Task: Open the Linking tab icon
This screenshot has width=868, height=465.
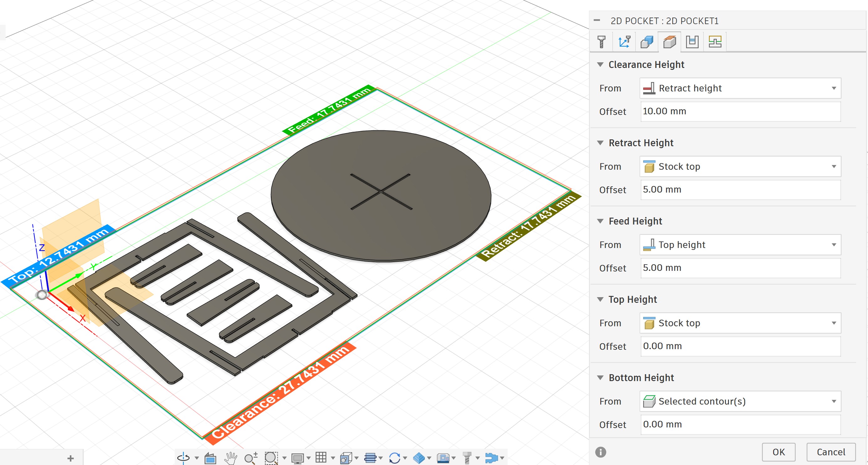Action: point(715,42)
